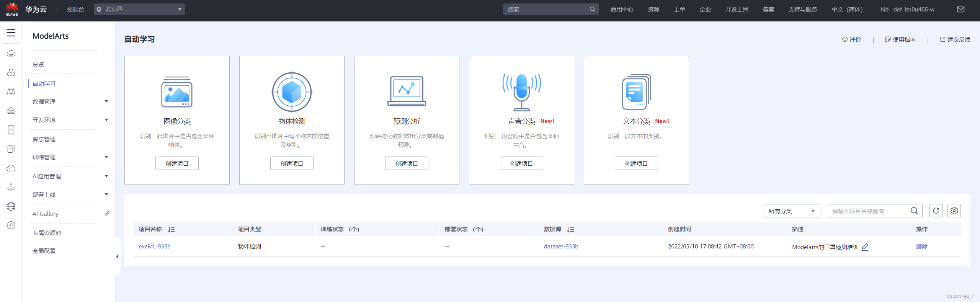Screen dimensions: 980x302
Task: Collapse the sidebar with arrow handle
Action: click(117, 256)
